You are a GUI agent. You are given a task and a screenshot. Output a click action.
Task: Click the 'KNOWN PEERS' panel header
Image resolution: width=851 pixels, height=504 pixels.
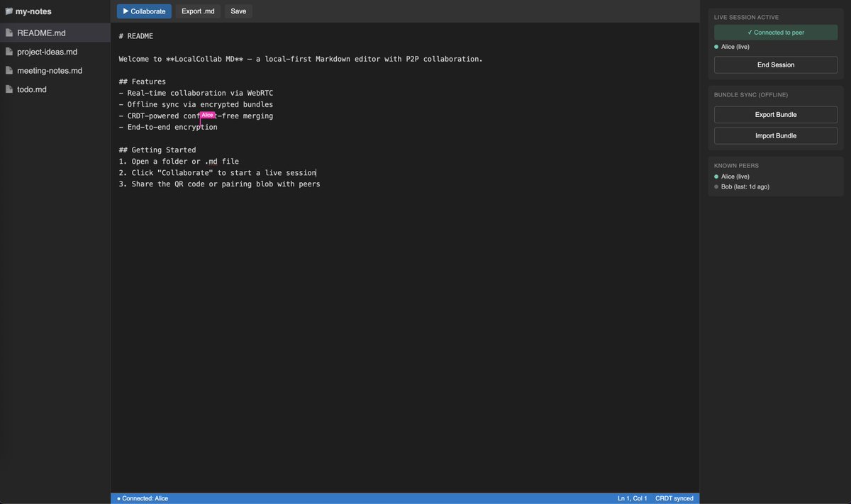(x=736, y=166)
